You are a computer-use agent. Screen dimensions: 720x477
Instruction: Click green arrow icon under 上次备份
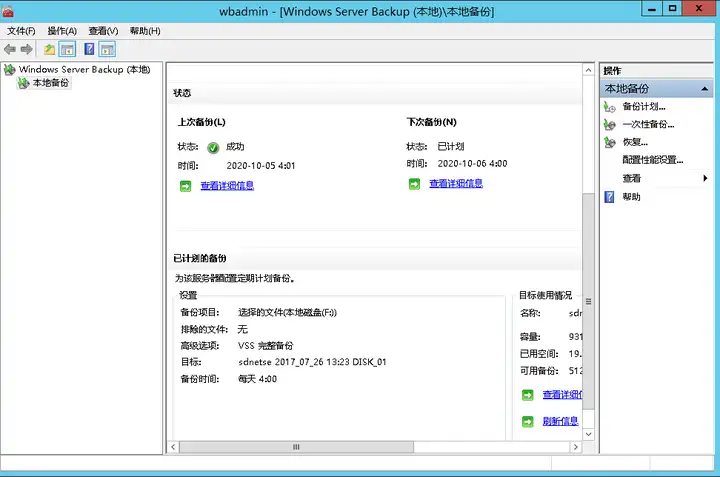pos(186,186)
